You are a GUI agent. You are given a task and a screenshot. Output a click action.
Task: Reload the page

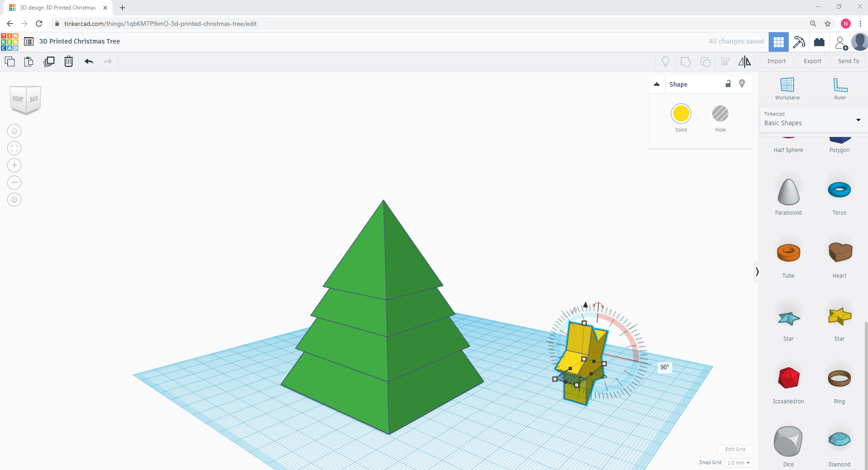click(39, 24)
